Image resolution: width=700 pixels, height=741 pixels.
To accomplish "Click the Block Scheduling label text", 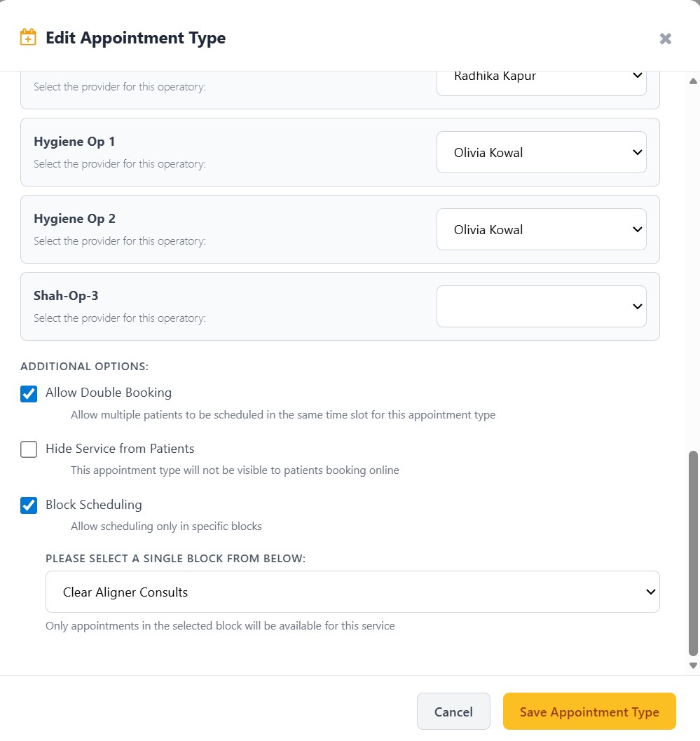I will [94, 505].
